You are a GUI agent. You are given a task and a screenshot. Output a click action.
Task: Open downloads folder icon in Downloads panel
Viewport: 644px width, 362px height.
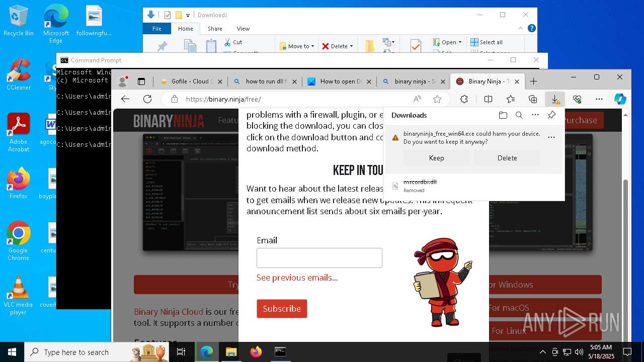pos(503,115)
